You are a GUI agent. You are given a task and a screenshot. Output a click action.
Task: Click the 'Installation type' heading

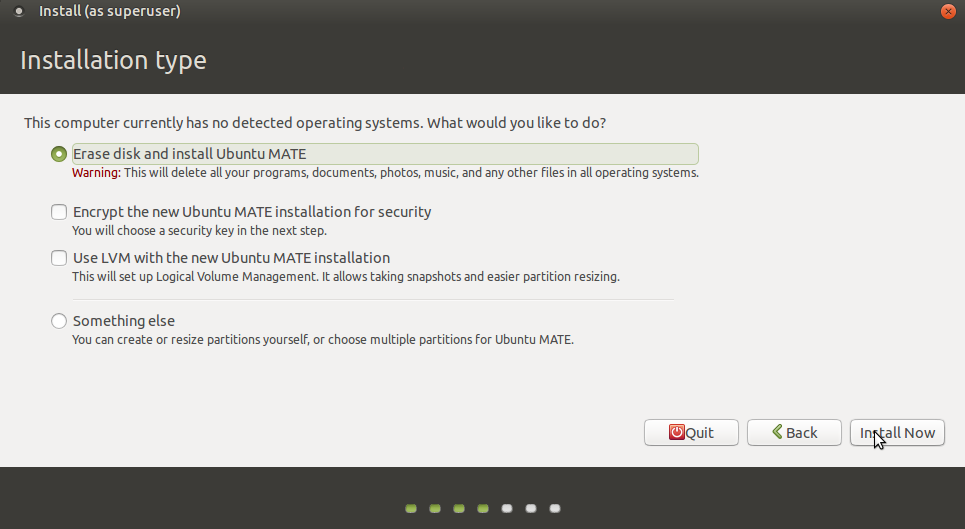coord(113,60)
